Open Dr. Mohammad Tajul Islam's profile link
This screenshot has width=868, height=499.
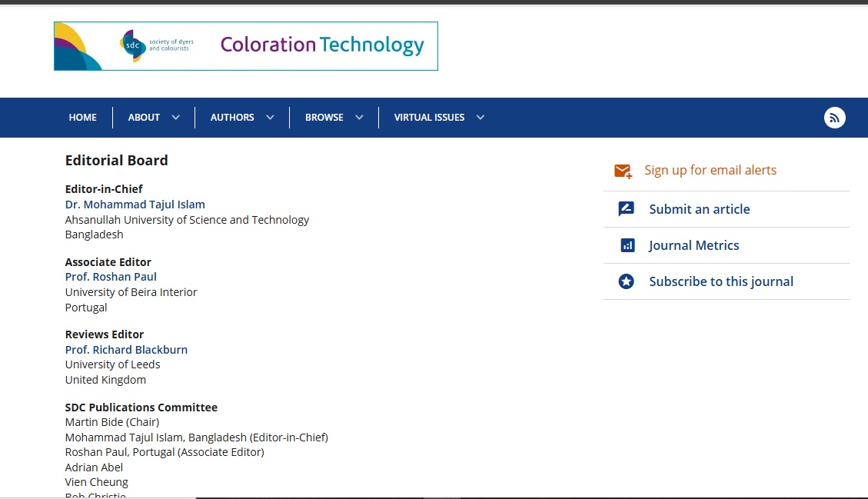[x=135, y=205]
